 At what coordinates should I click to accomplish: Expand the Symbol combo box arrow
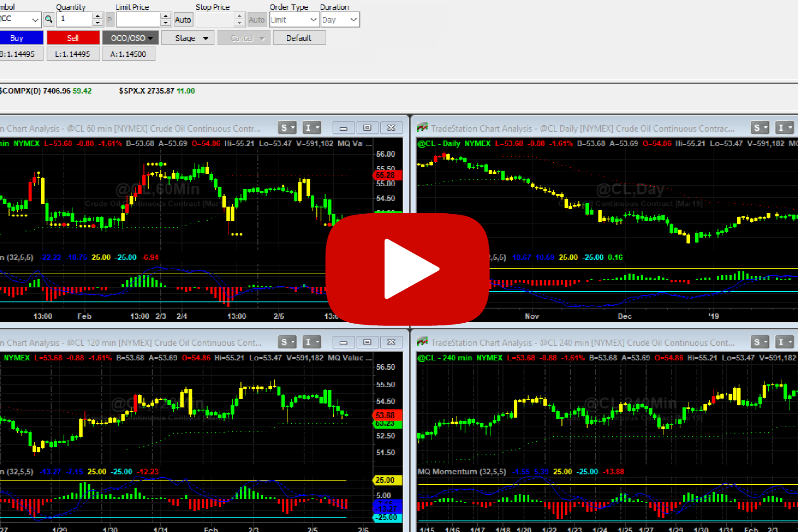click(35, 20)
